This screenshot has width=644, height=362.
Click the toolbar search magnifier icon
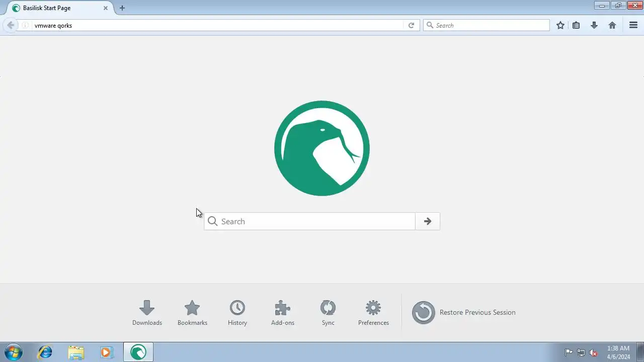(430, 25)
